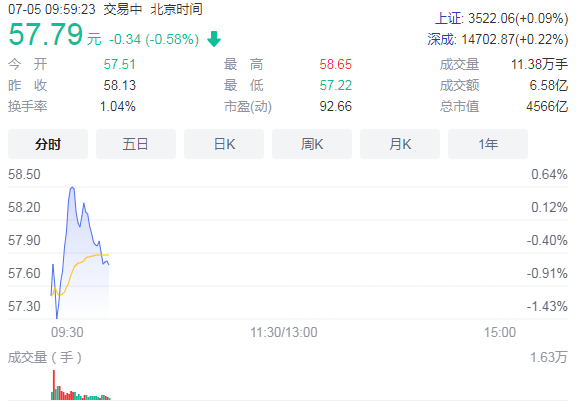This screenshot has height=411, width=579.
Task: Click the change value -0.34 (-0.58%)
Action: pos(154,39)
